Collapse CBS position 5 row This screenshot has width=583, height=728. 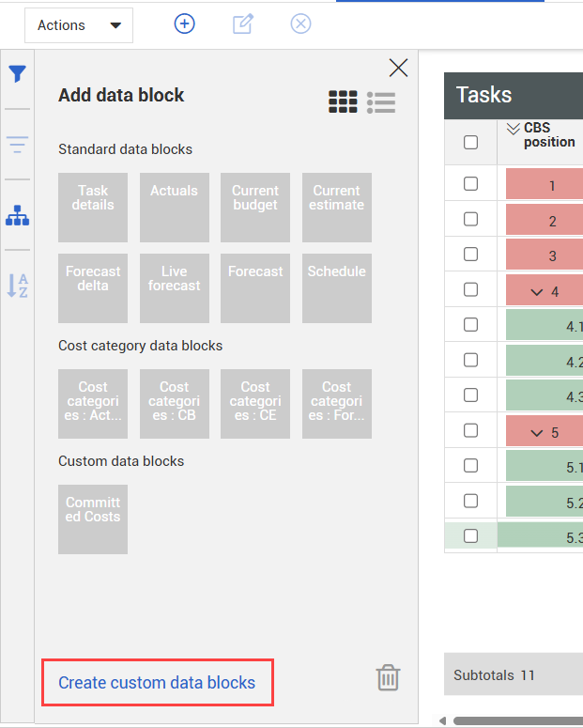537,433
